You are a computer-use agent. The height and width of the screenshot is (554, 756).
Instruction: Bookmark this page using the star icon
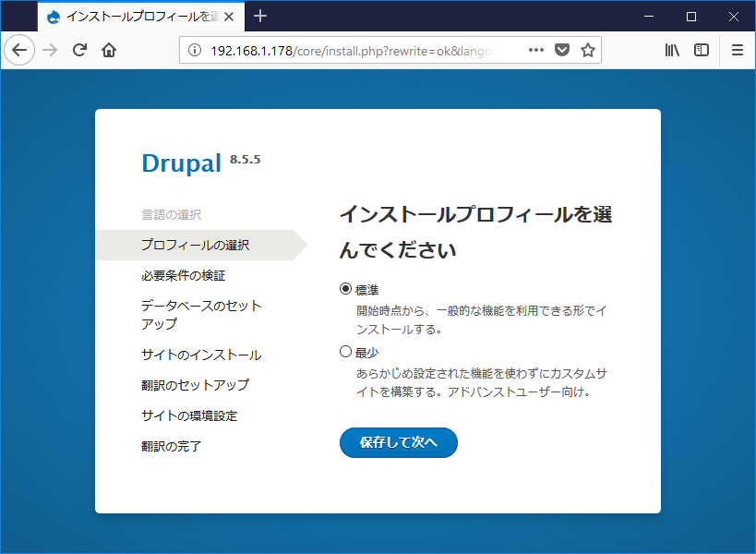[x=588, y=50]
